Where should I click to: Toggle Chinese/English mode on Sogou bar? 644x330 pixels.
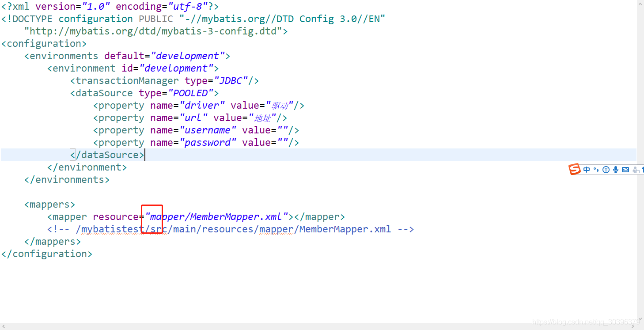587,170
